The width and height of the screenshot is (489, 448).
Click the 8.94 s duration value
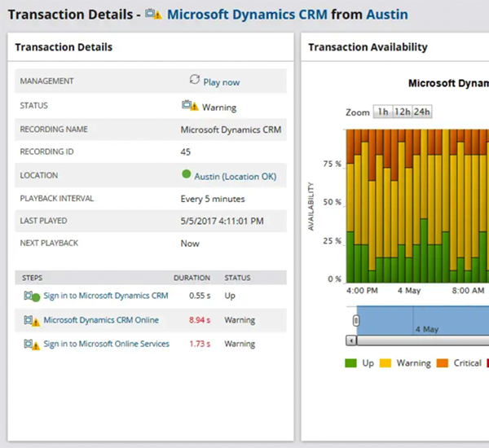[200, 320]
